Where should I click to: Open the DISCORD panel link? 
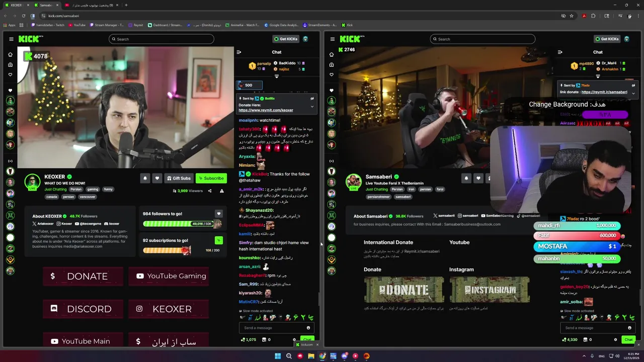pos(83,309)
